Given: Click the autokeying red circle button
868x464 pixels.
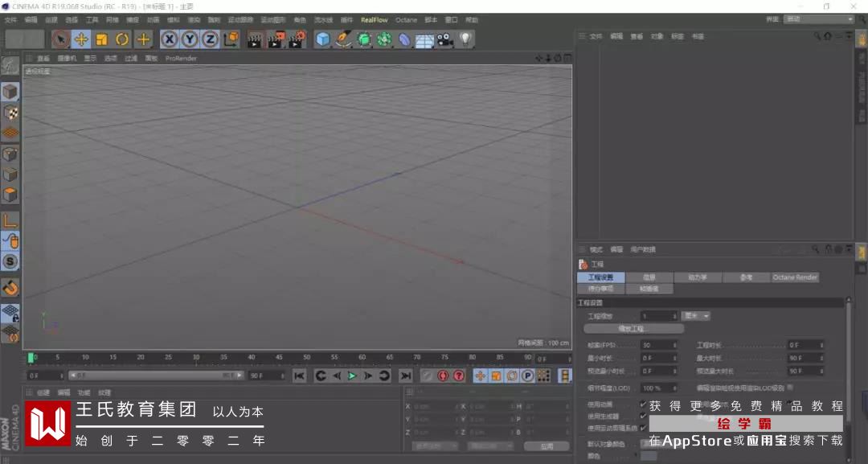Looking at the screenshot, I should 443,376.
